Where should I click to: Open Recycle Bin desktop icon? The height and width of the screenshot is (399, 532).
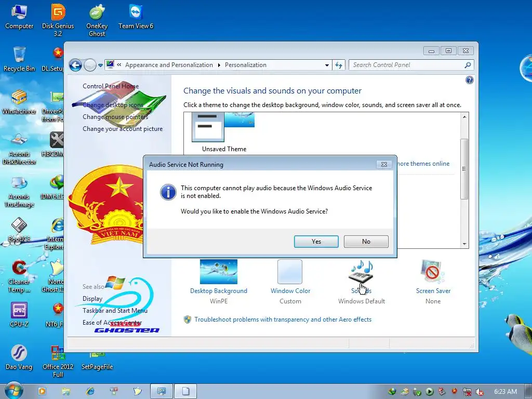(x=19, y=59)
